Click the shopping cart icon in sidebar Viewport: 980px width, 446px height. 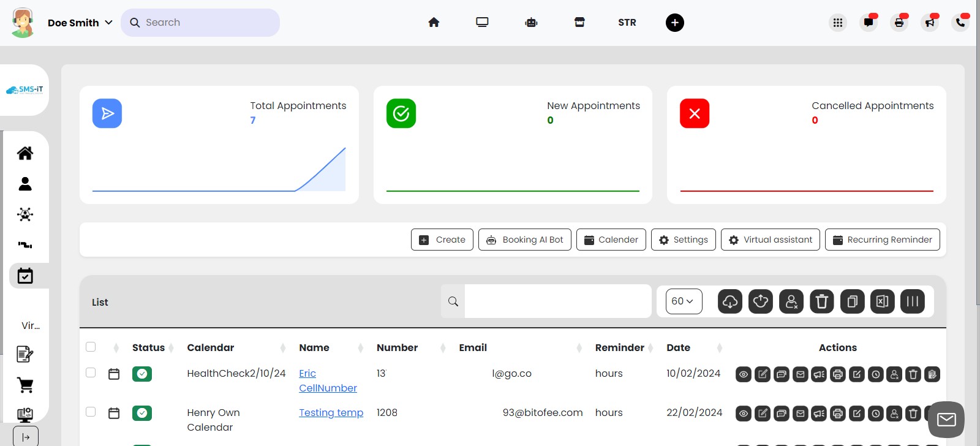pos(25,385)
